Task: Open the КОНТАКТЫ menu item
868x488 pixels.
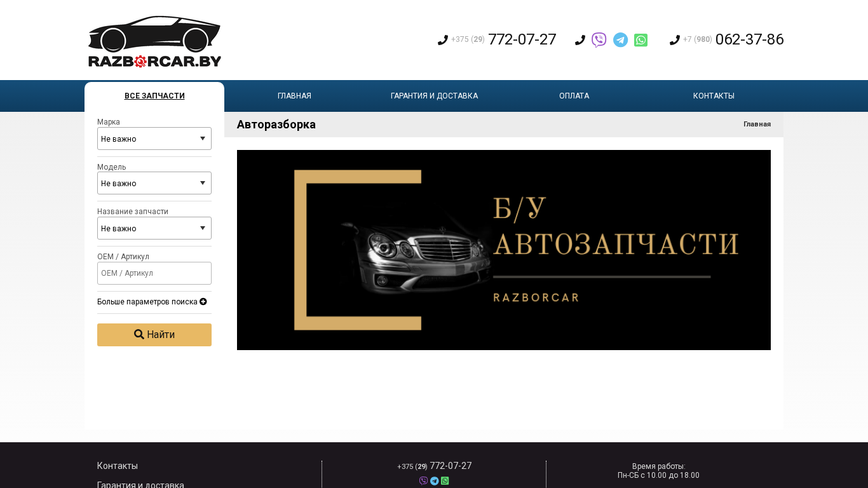Action: [x=714, y=96]
